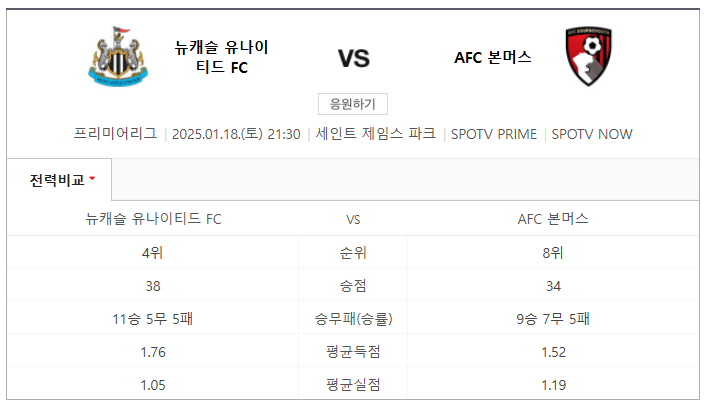This screenshot has height=405, width=709.
Task: Click the 세인트 제임스 파크 venue text
Action: coord(376,134)
